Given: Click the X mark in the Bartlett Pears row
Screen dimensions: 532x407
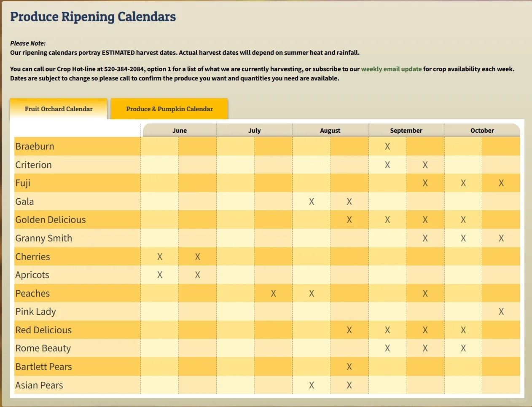Looking at the screenshot, I should 349,367.
